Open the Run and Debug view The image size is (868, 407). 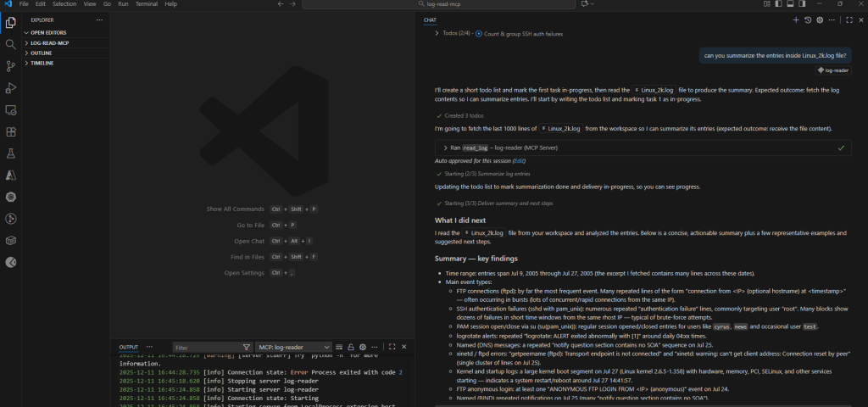pyautogui.click(x=10, y=88)
